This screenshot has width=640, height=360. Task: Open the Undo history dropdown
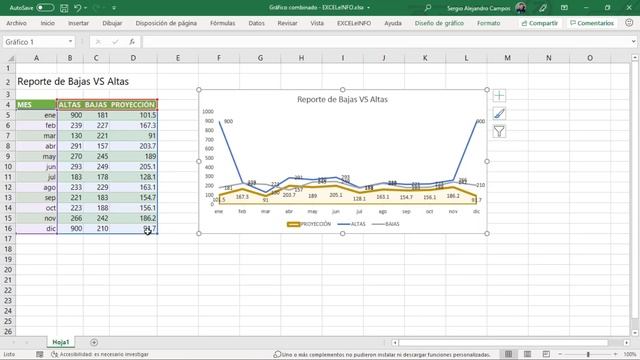click(85, 8)
